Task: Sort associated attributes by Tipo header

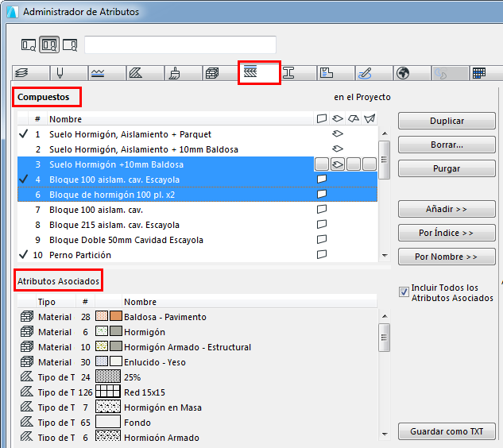Action: 56,302
